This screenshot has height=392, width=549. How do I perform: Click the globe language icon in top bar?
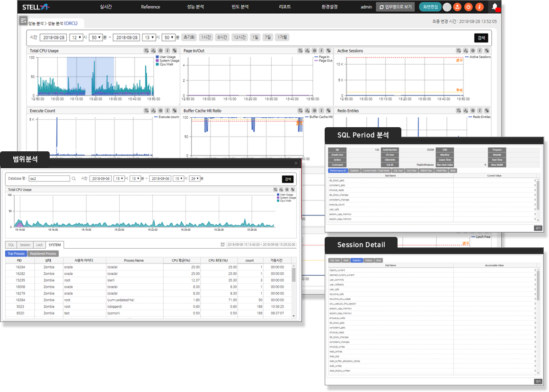447,7
